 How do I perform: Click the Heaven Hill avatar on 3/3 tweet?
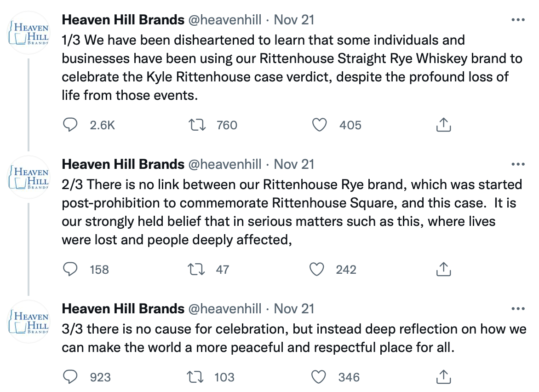(29, 322)
